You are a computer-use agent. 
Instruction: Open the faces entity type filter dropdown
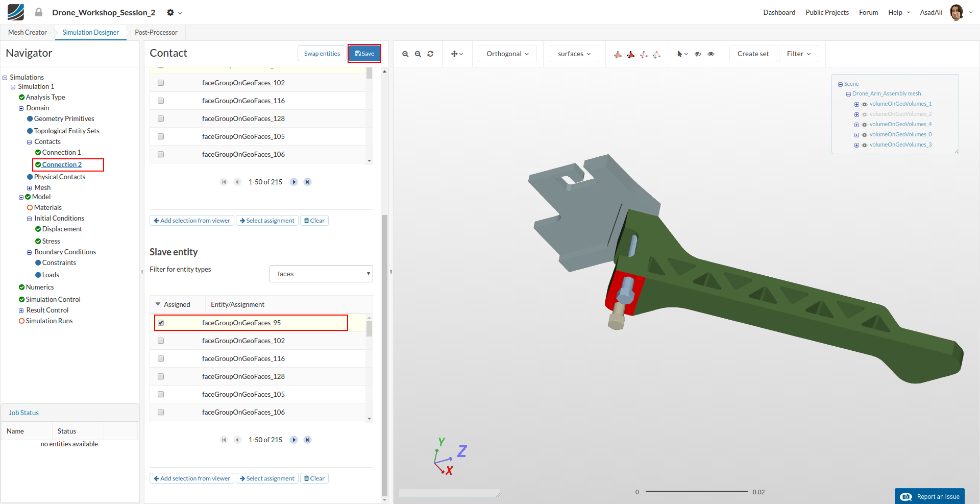[x=321, y=274]
